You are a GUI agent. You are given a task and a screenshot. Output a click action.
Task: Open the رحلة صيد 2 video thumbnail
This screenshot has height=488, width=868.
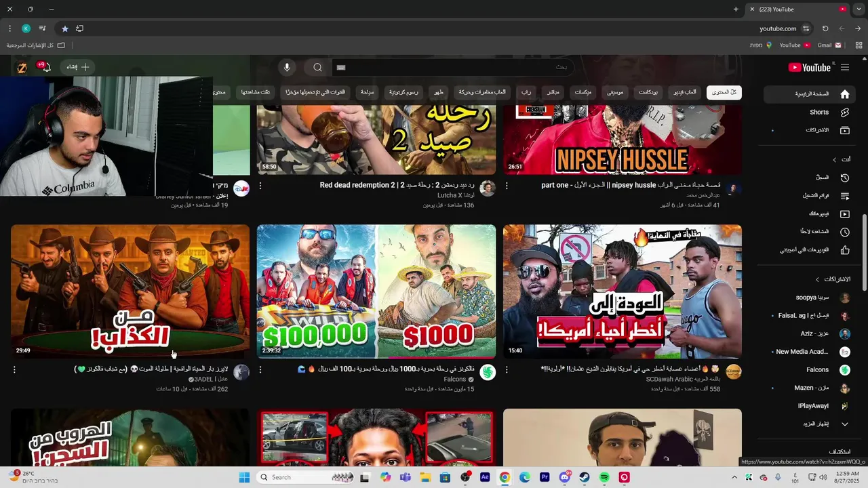click(376, 140)
